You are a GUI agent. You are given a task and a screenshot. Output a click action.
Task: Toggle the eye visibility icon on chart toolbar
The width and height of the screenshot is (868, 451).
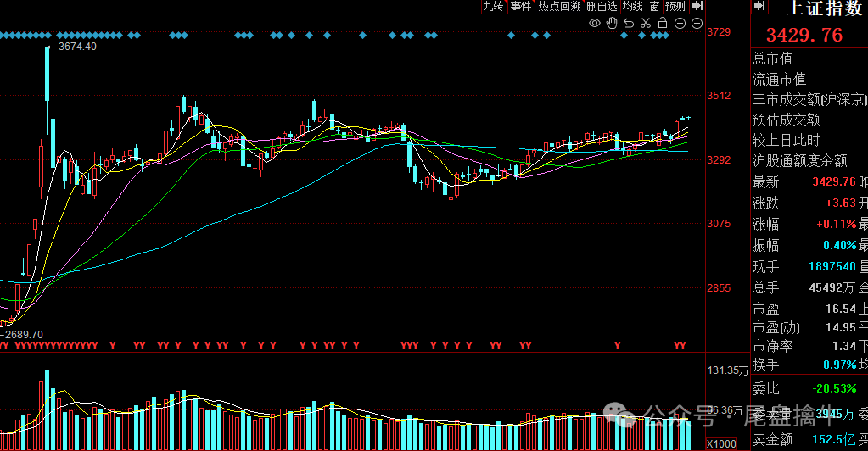click(x=595, y=23)
